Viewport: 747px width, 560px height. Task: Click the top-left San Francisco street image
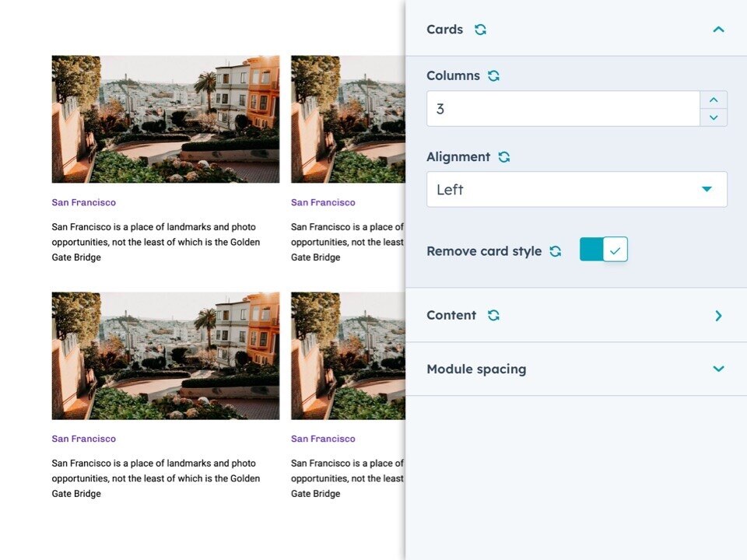pyautogui.click(x=165, y=119)
